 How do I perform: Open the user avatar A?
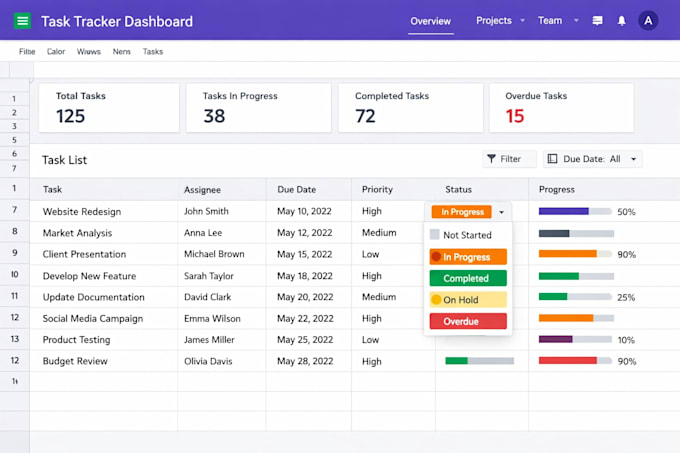pos(648,21)
